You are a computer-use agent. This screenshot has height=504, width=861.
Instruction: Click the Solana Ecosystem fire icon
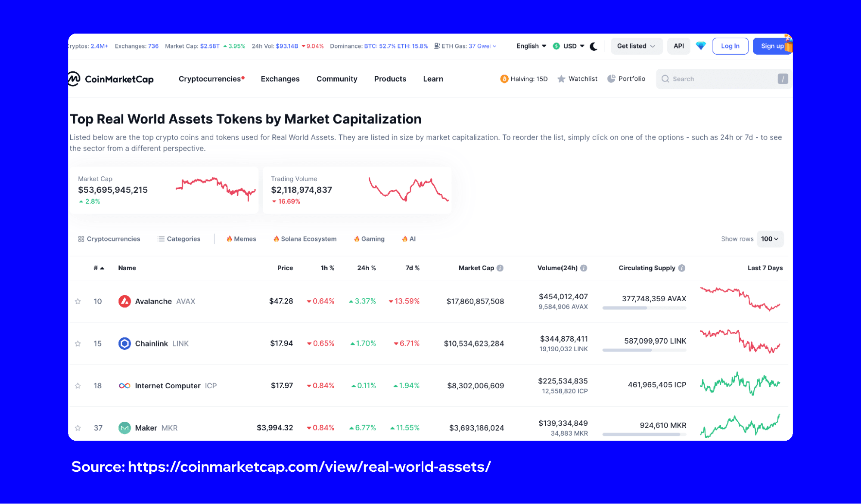point(276,239)
